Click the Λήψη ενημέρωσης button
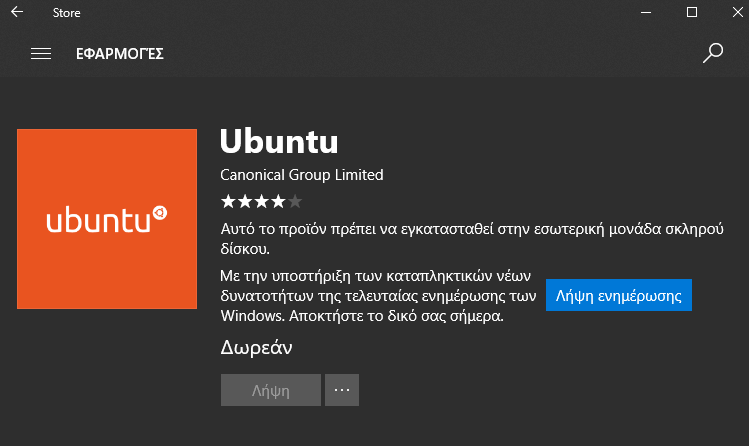The height and width of the screenshot is (446, 749). pos(619,295)
